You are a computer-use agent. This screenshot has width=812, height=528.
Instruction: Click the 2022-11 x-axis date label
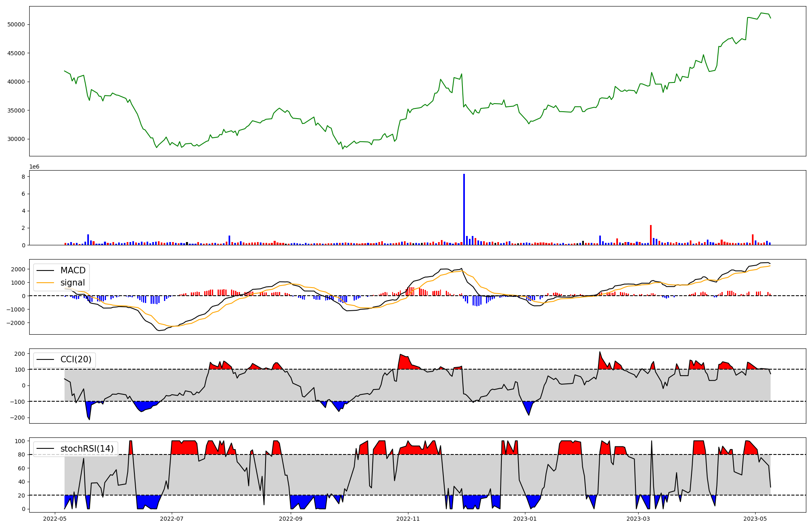tap(408, 519)
